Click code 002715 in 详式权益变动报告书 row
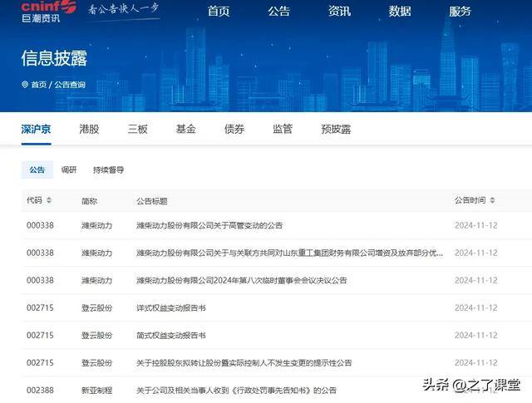 40,307
